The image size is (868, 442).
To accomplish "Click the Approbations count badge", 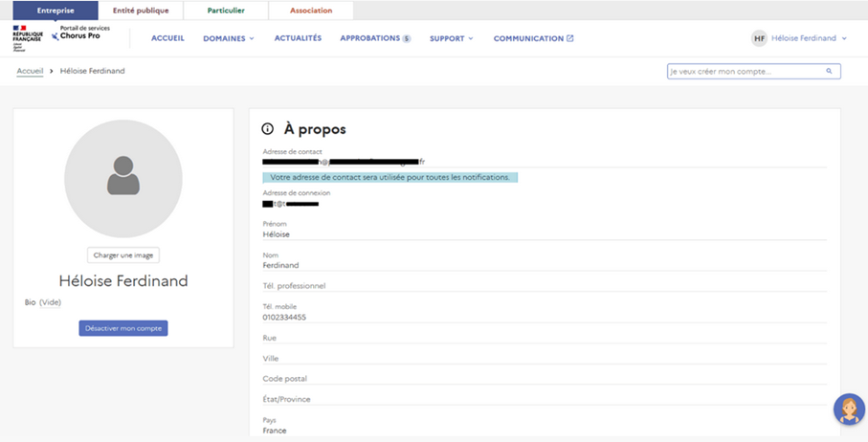I will pos(407,39).
